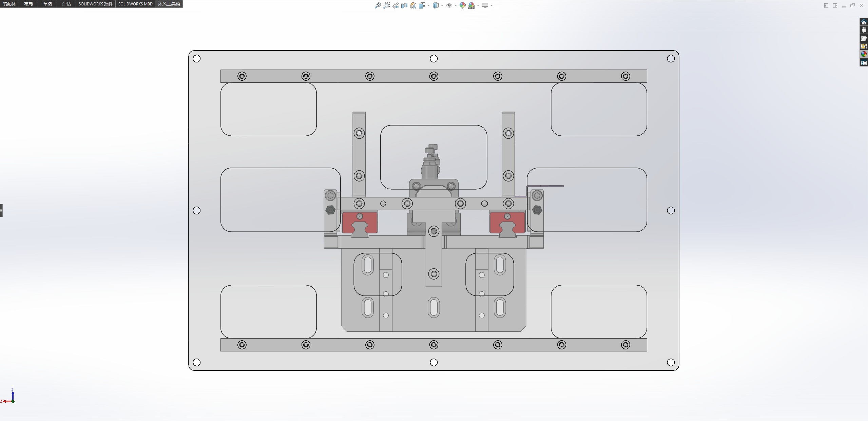Click the Zoom to Fit icon
Screen dimensions: 868x421
(378, 5)
